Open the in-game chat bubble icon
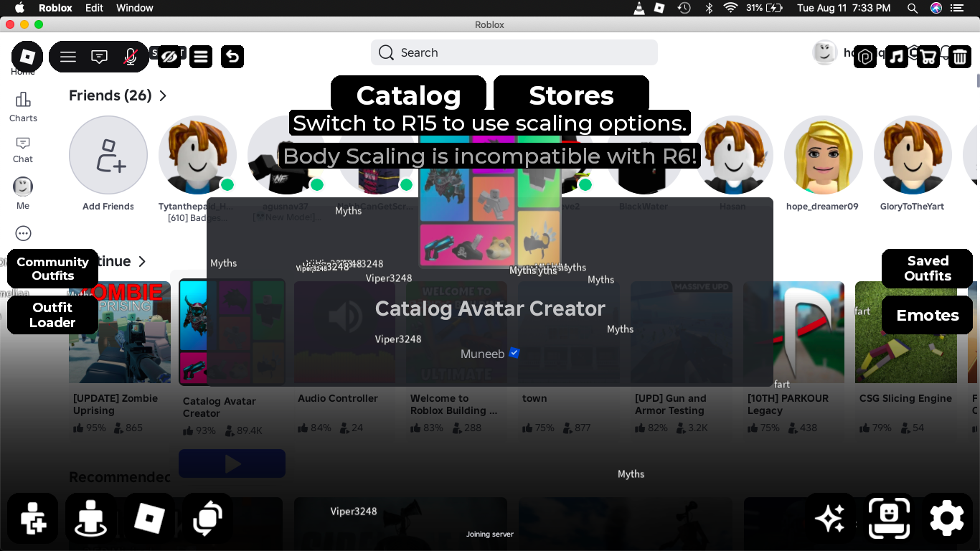Screen dimensions: 980x551 click(x=100, y=57)
